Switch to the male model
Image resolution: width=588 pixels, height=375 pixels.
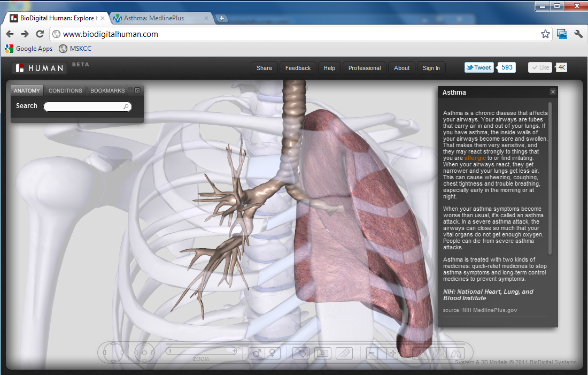tap(257, 353)
